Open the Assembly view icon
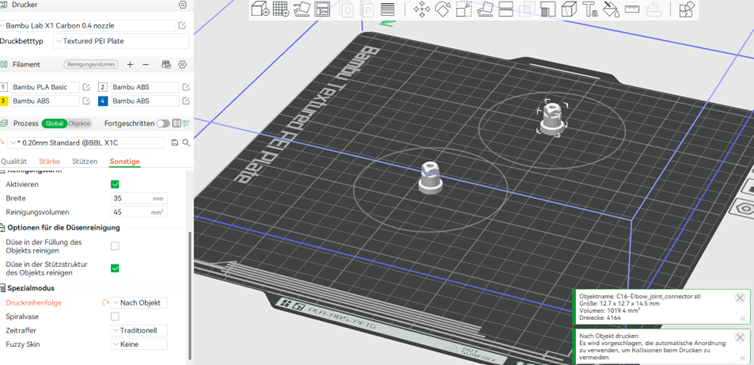The height and width of the screenshot is (365, 754). click(x=687, y=9)
